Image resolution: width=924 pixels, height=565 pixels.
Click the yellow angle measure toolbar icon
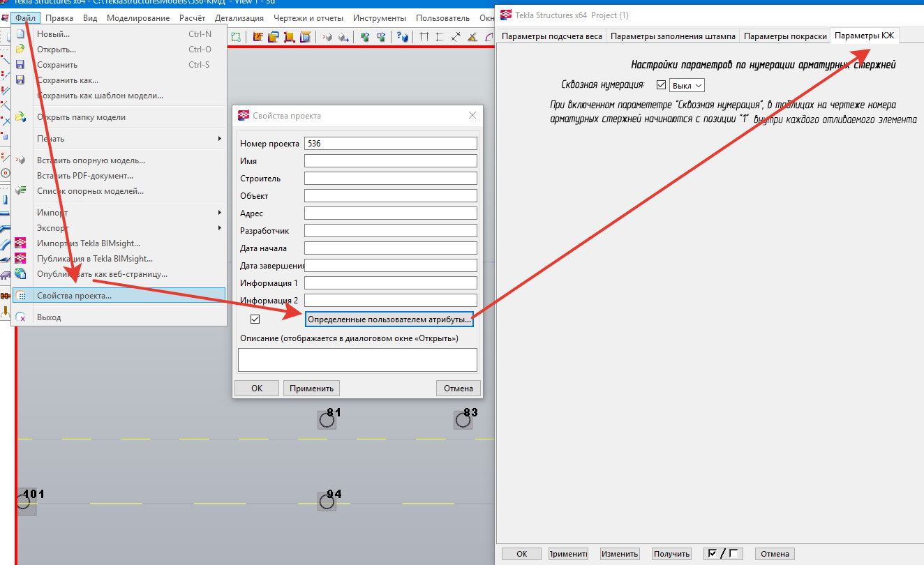click(472, 37)
